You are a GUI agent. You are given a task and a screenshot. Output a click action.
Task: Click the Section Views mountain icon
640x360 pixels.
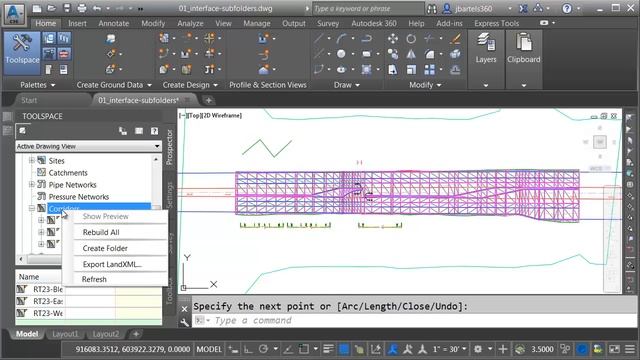tap(263, 70)
